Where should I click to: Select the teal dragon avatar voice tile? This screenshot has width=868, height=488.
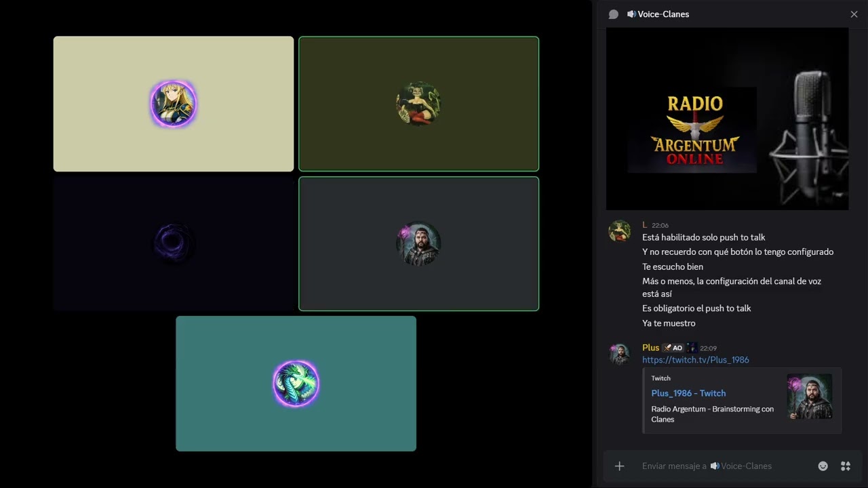click(x=296, y=384)
